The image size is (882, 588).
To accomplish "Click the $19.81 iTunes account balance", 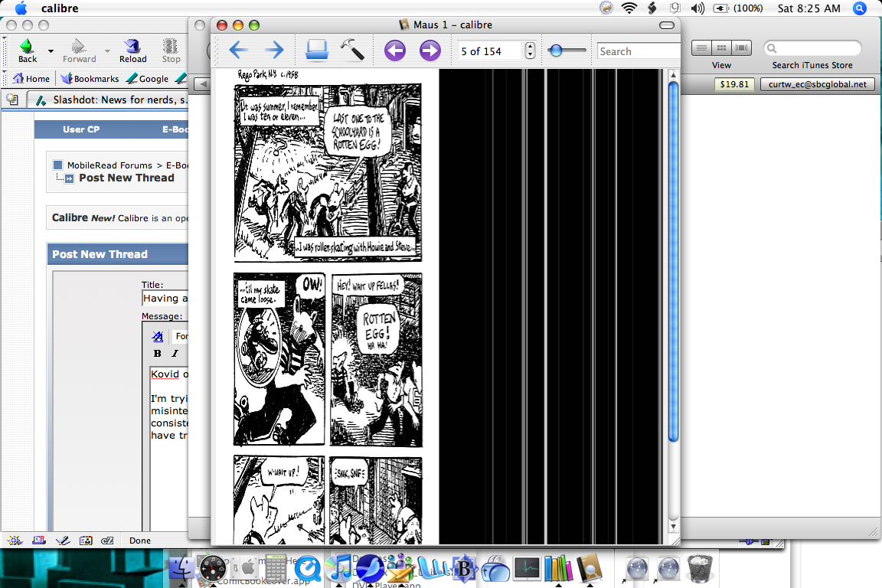I will pos(734,84).
